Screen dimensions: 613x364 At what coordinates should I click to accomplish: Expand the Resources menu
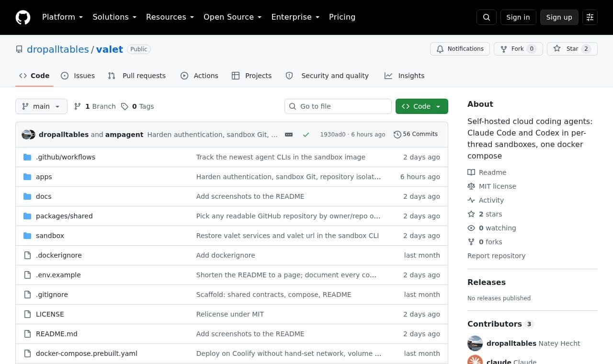(x=170, y=17)
